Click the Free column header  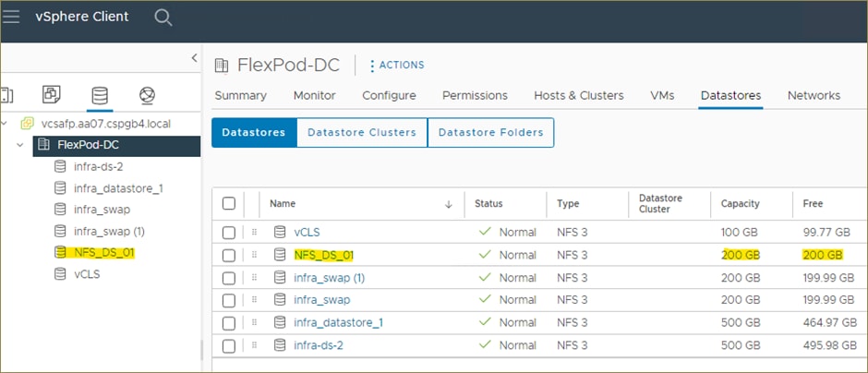tap(813, 204)
